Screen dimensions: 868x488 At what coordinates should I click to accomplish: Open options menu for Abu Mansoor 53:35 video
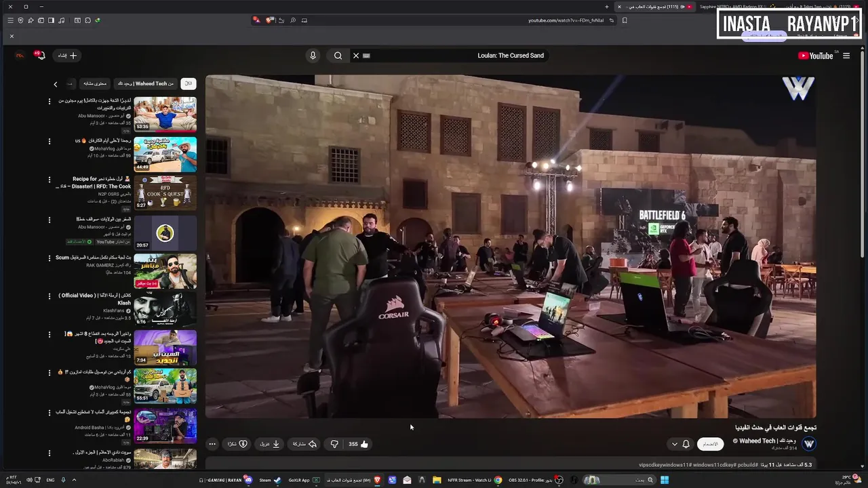tap(49, 101)
